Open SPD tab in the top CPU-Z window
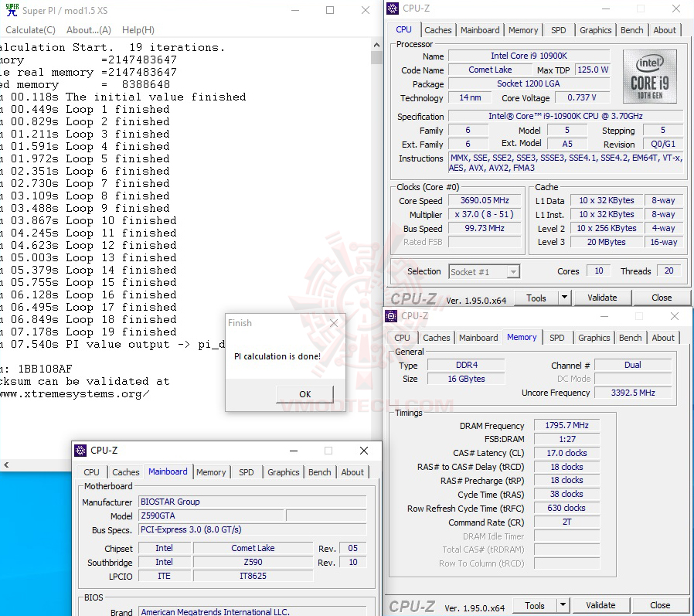 (558, 30)
